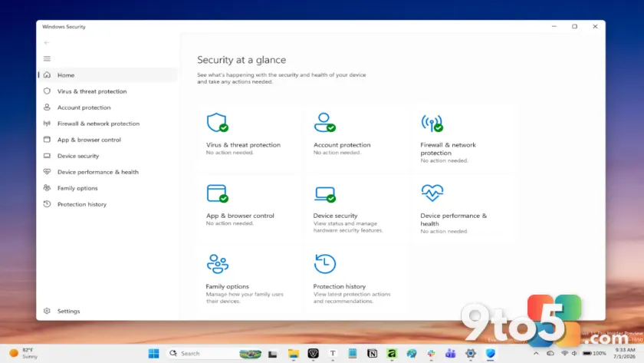Open the clock and date in the taskbar

click(624, 353)
